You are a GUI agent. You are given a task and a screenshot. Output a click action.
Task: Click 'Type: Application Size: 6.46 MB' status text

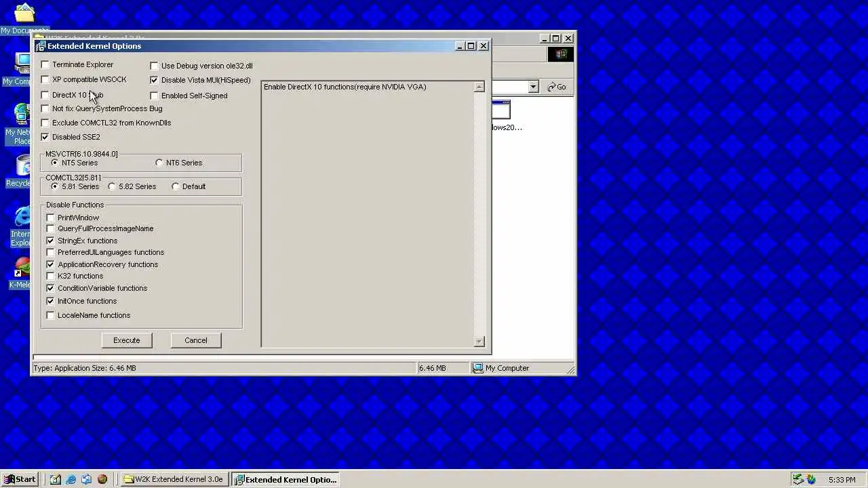click(85, 368)
